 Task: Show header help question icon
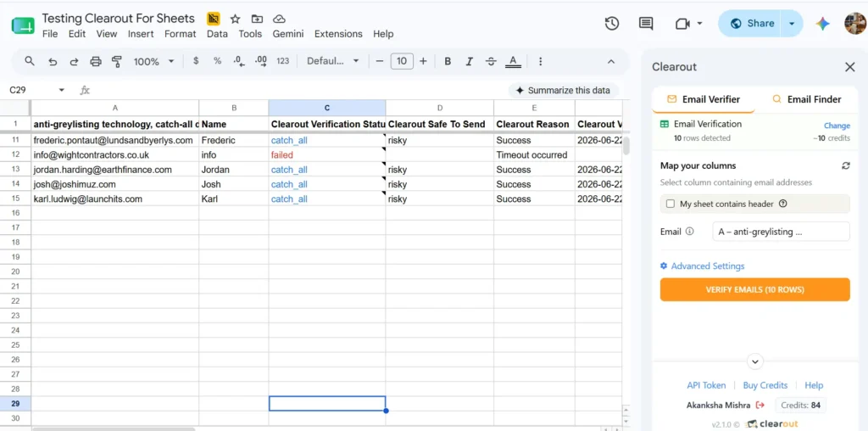pos(782,204)
